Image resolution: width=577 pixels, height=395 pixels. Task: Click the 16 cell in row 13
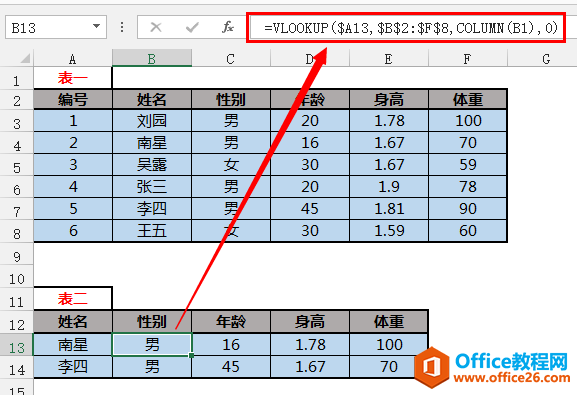(231, 345)
